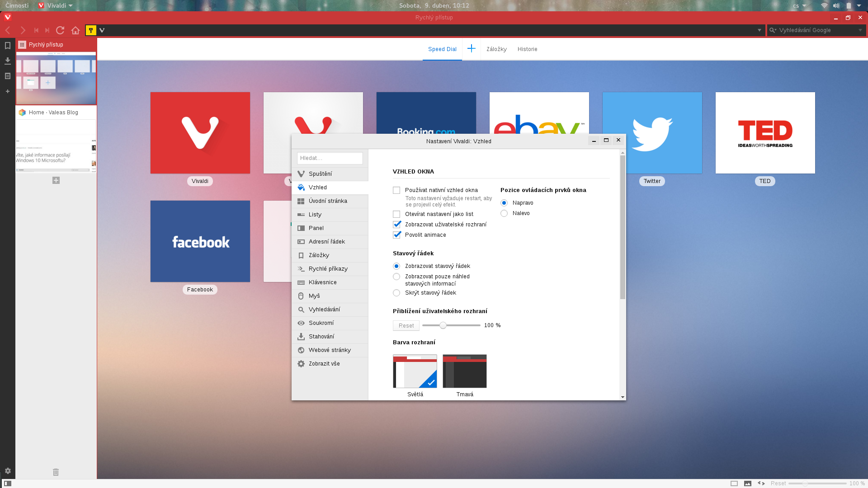Open the Klávesnice settings section
Screen dimensions: 868x488
pyautogui.click(x=330, y=282)
